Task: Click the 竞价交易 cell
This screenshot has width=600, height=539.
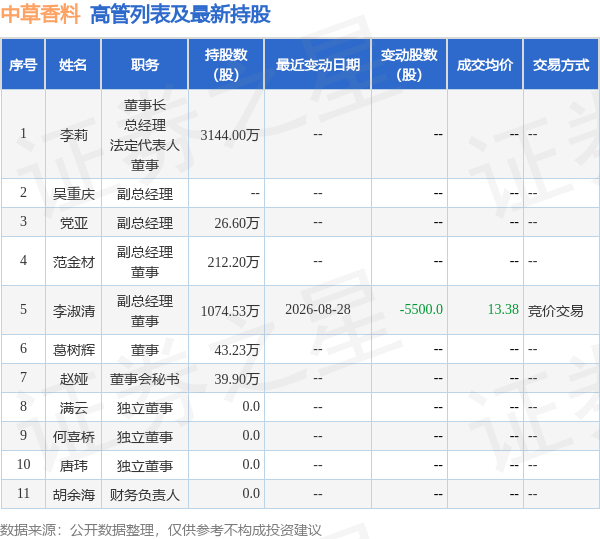Action: coord(556,311)
